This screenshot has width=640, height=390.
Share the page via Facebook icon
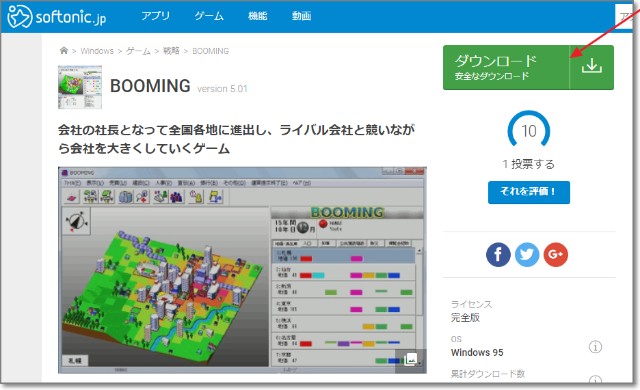click(x=498, y=255)
